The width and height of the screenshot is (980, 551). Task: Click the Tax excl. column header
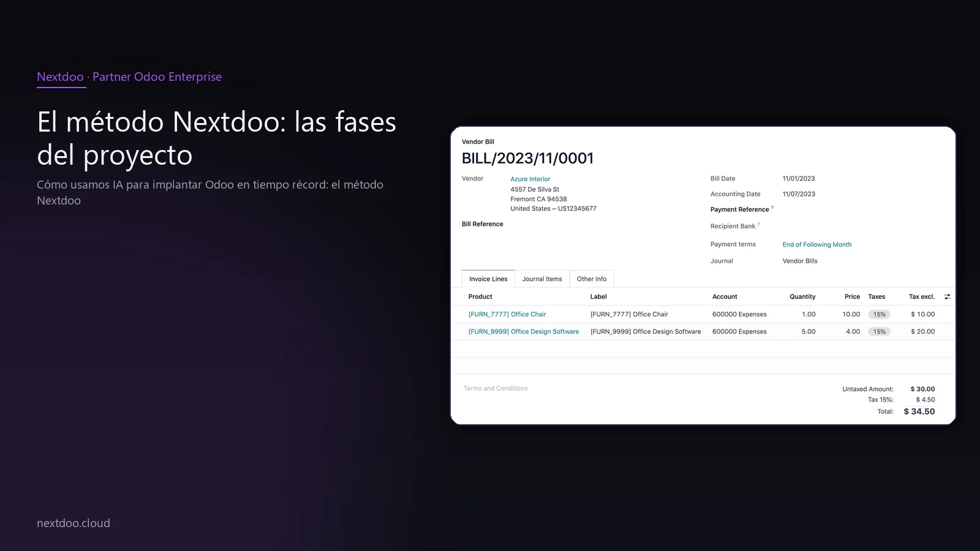point(922,297)
